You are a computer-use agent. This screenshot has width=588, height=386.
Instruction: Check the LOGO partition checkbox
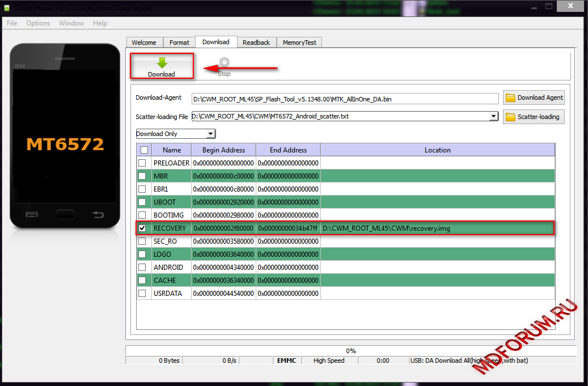click(142, 254)
